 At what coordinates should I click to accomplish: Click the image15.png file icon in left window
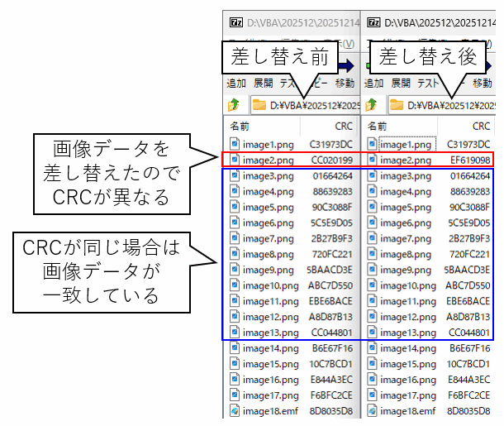235,364
